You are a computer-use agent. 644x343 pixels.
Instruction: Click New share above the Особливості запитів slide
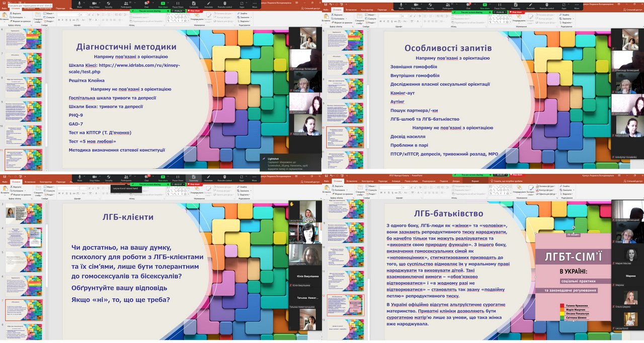[x=485, y=6]
